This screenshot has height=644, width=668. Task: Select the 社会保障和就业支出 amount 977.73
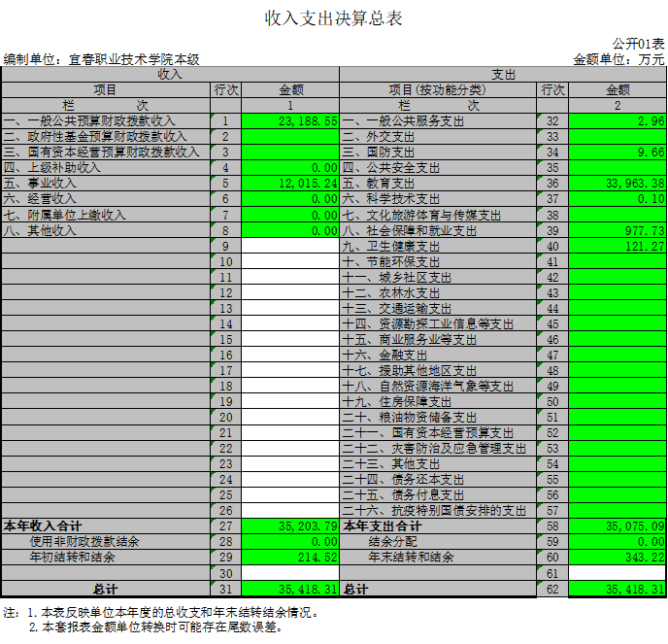pos(618,230)
